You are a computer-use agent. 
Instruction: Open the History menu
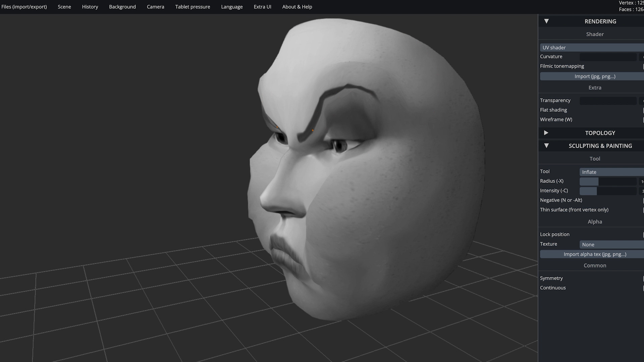pos(90,7)
